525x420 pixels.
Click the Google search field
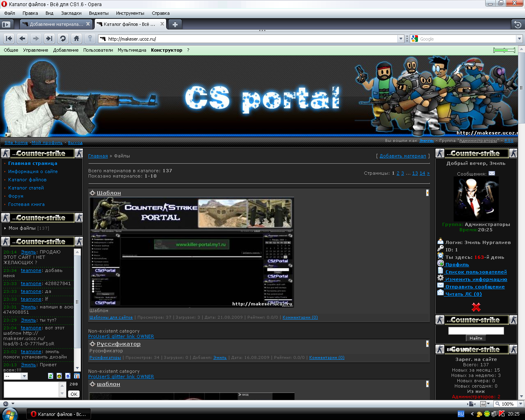point(467,39)
